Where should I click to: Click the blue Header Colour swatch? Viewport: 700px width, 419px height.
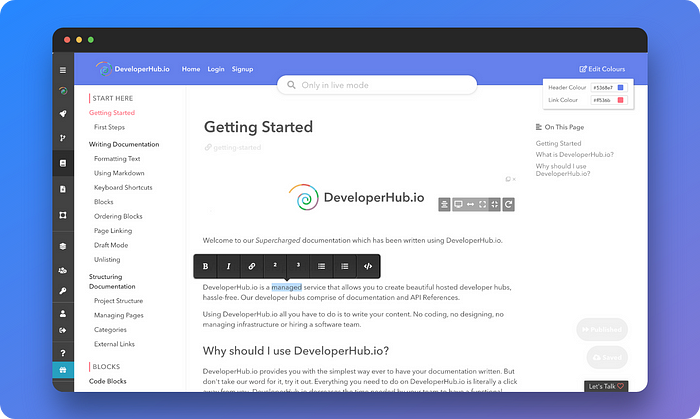click(x=620, y=87)
